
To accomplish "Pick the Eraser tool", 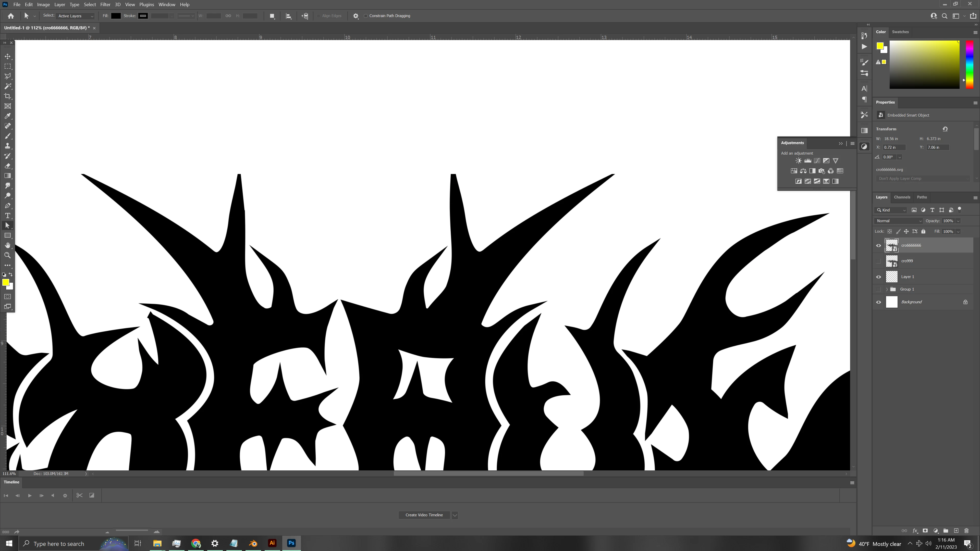I will pos(8,166).
